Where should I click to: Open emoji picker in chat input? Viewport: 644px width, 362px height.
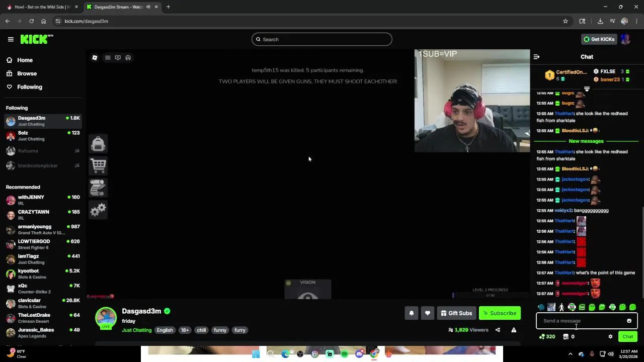629,321
